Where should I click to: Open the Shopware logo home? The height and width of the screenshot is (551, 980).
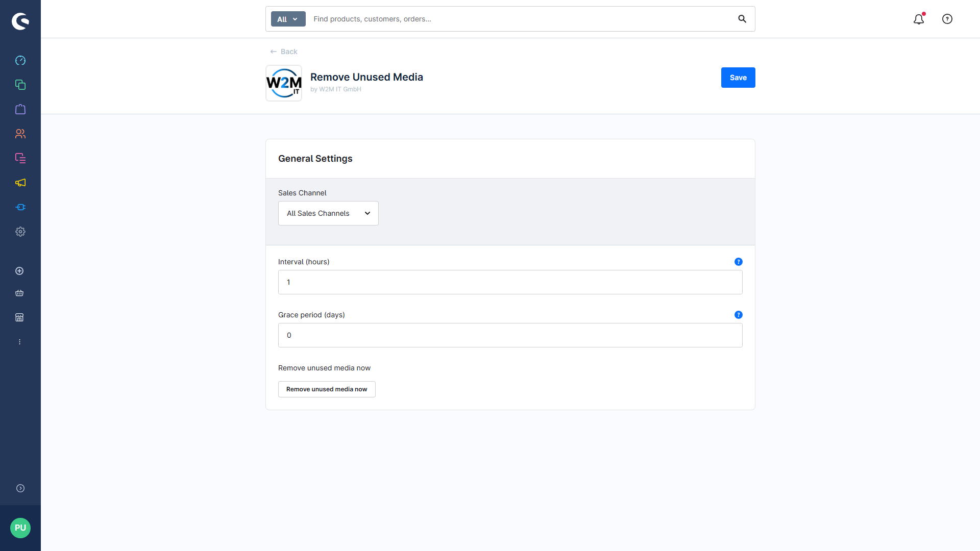point(20,21)
